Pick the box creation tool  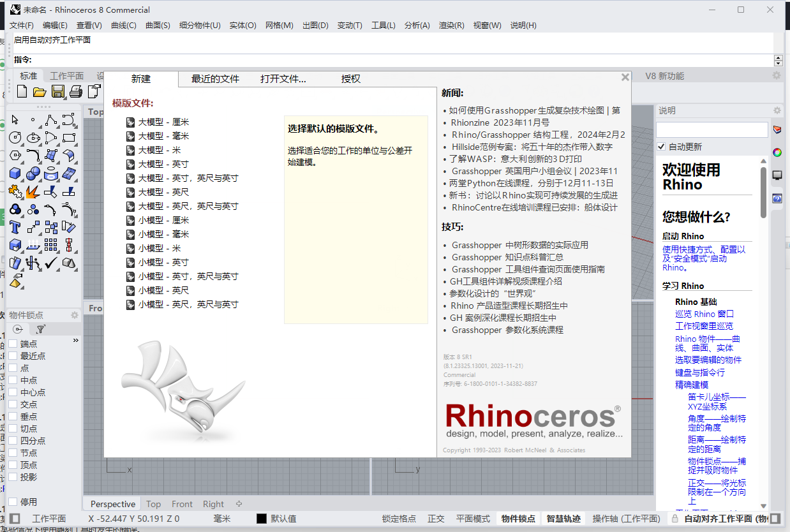click(15, 173)
